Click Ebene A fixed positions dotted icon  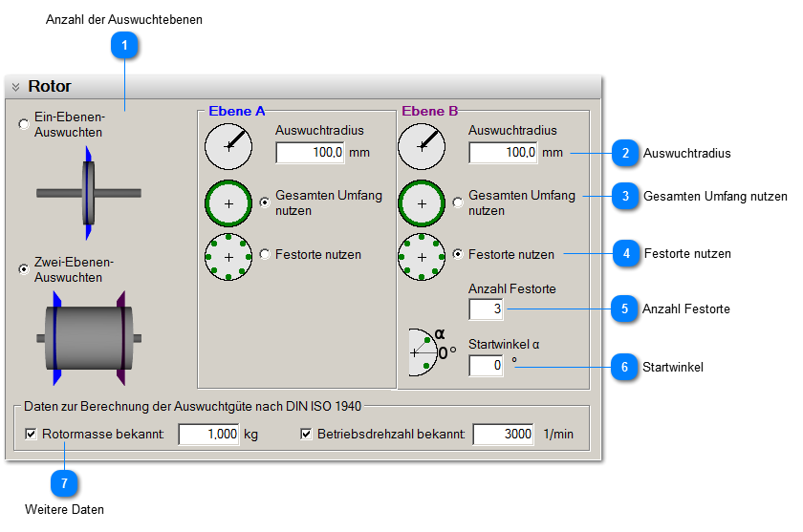pyautogui.click(x=228, y=256)
